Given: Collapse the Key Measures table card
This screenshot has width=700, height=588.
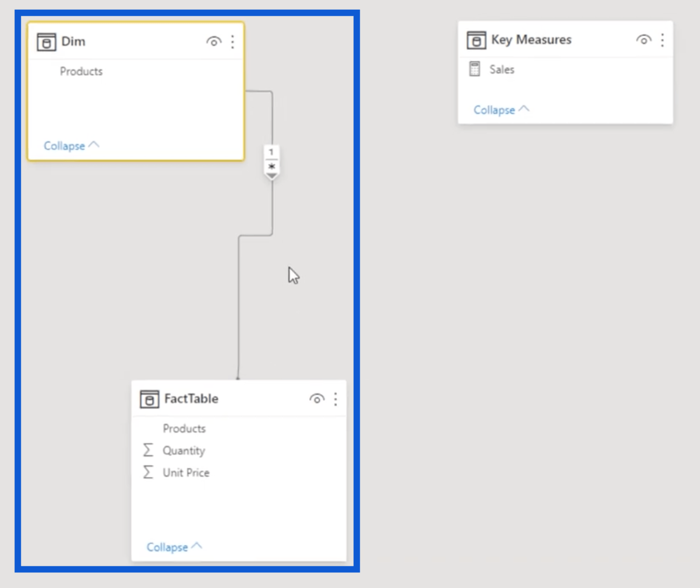Looking at the screenshot, I should (501, 110).
